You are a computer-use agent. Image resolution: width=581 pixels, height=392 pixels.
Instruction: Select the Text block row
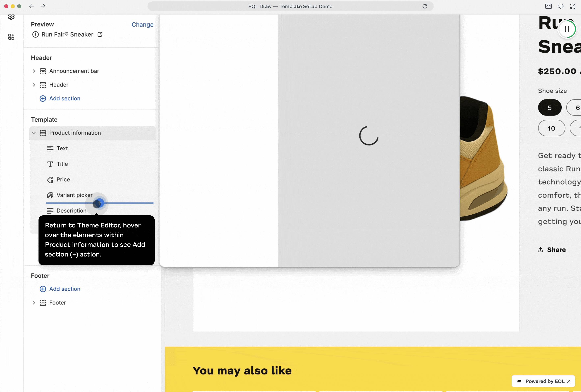pyautogui.click(x=93, y=148)
